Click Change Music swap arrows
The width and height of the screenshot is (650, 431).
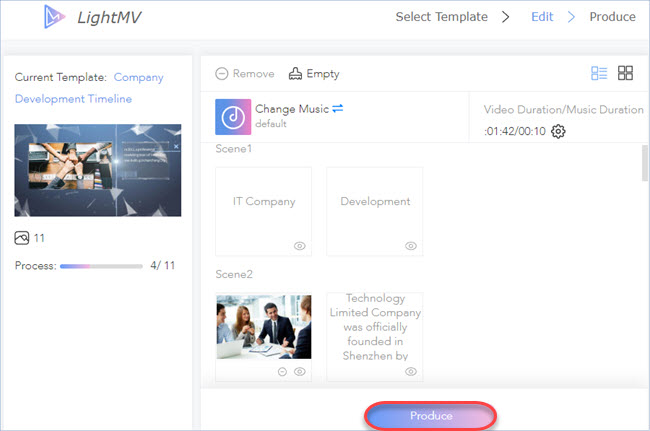click(x=338, y=109)
